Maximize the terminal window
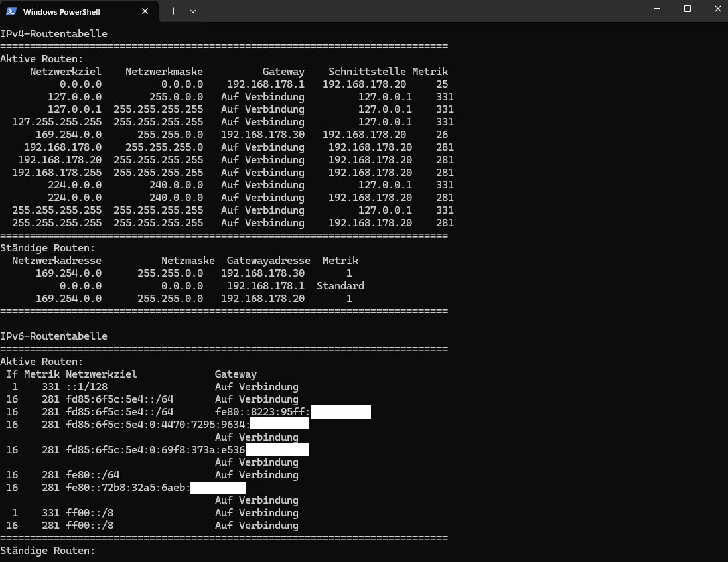Viewport: 728px width, 562px height. tap(687, 9)
